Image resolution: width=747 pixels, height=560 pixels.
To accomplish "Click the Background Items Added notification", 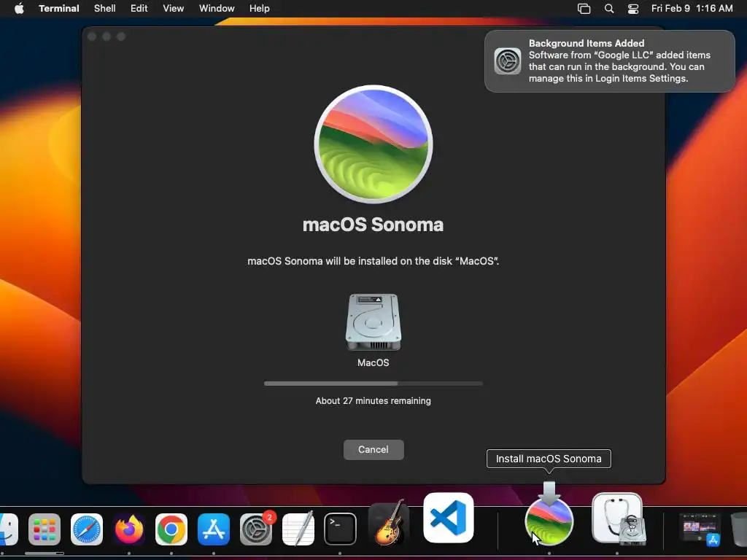I will (610, 61).
